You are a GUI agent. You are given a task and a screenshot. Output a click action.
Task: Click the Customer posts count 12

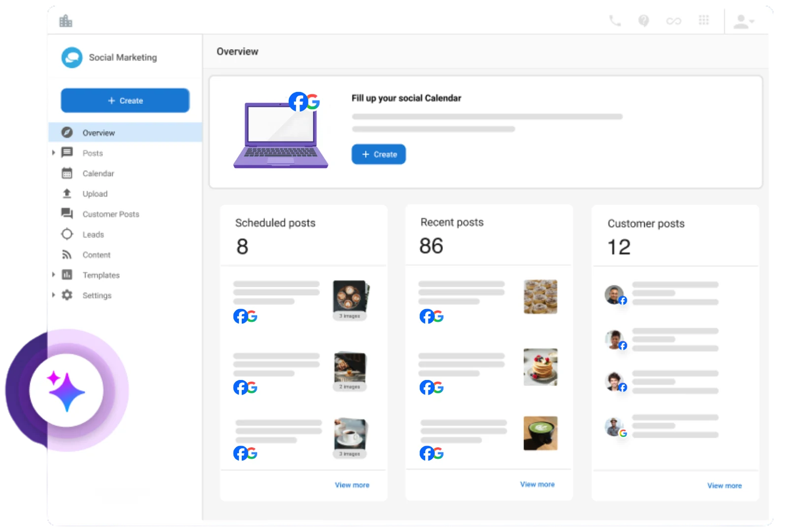[x=619, y=247]
